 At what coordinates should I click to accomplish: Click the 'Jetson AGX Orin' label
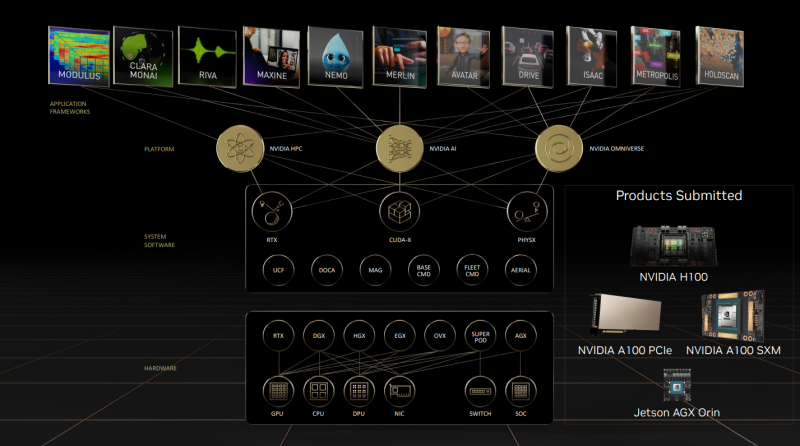(677, 412)
